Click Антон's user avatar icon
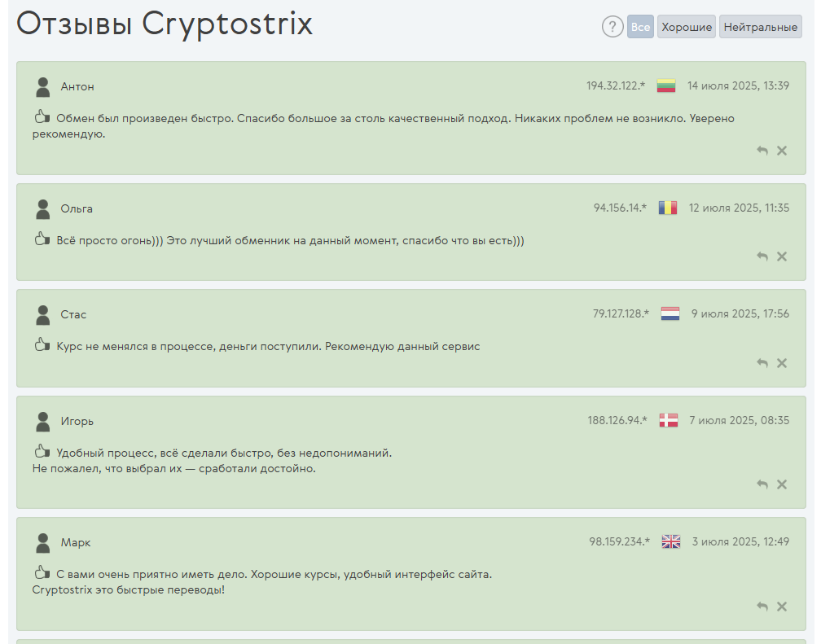This screenshot has height=644, width=821. pos(43,87)
